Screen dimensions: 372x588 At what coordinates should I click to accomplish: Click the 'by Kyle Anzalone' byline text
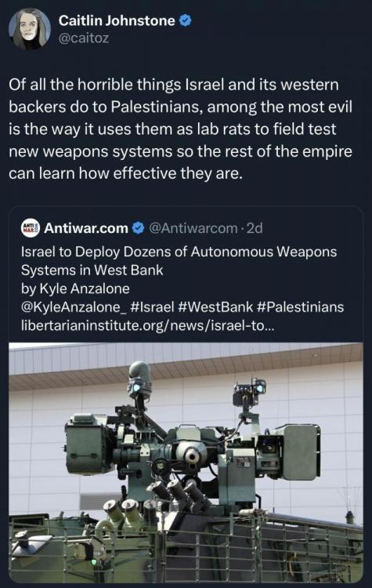pos(75,289)
